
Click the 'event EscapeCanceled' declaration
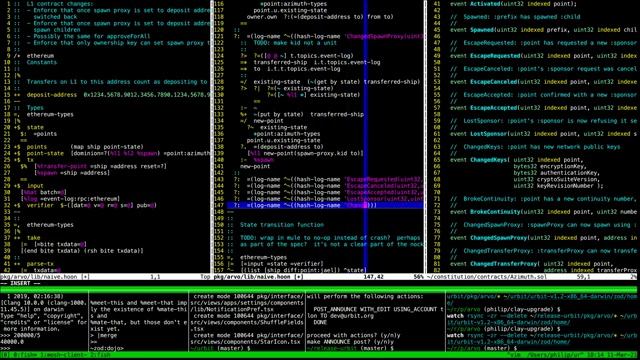coord(543,82)
